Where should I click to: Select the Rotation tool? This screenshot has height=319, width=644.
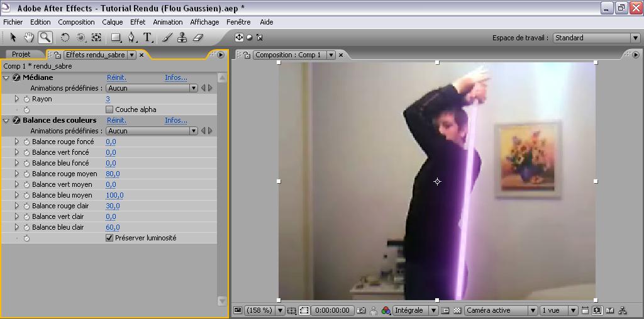coord(65,38)
